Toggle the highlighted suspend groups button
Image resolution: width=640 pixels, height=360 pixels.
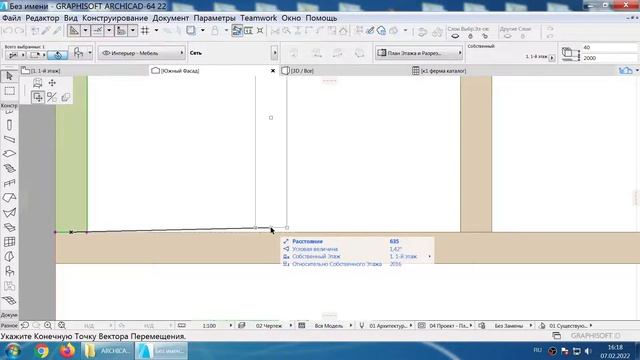click(x=237, y=31)
